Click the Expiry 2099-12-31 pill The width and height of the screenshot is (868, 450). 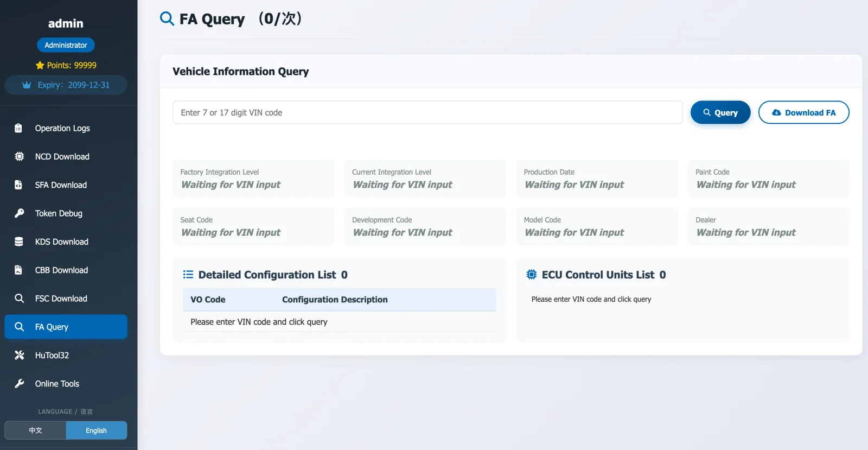click(66, 85)
